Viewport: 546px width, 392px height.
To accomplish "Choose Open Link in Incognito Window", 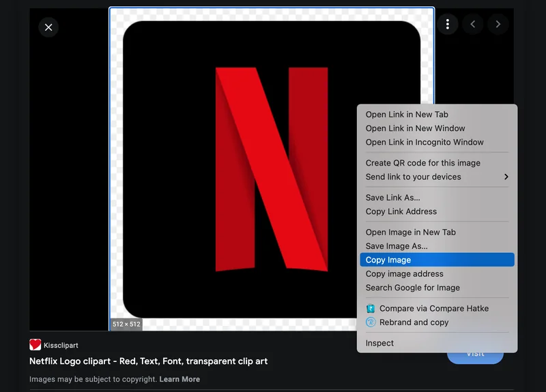I will [425, 142].
